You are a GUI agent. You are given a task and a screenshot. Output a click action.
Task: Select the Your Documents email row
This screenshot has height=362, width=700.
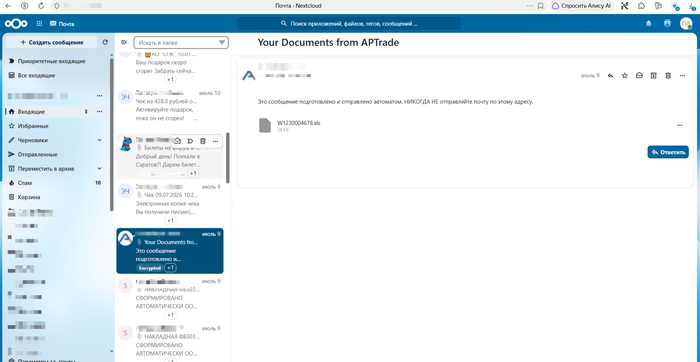(170, 251)
